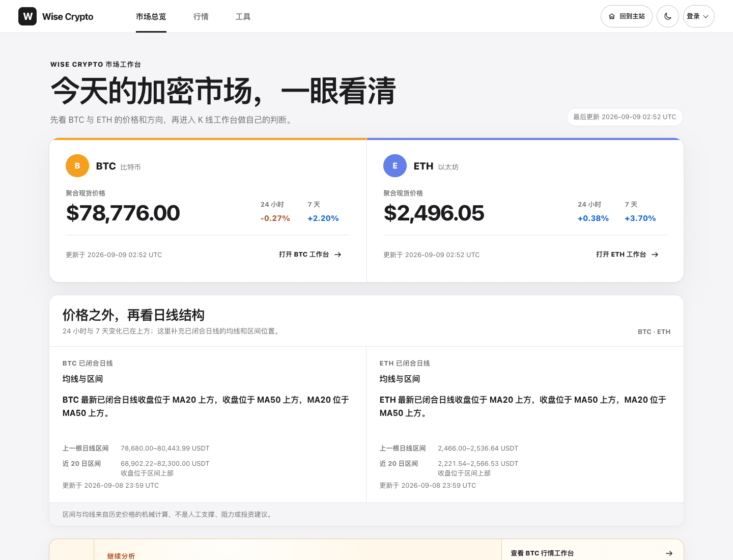Click ETH 24 小时 change +0.38%

coord(593,218)
